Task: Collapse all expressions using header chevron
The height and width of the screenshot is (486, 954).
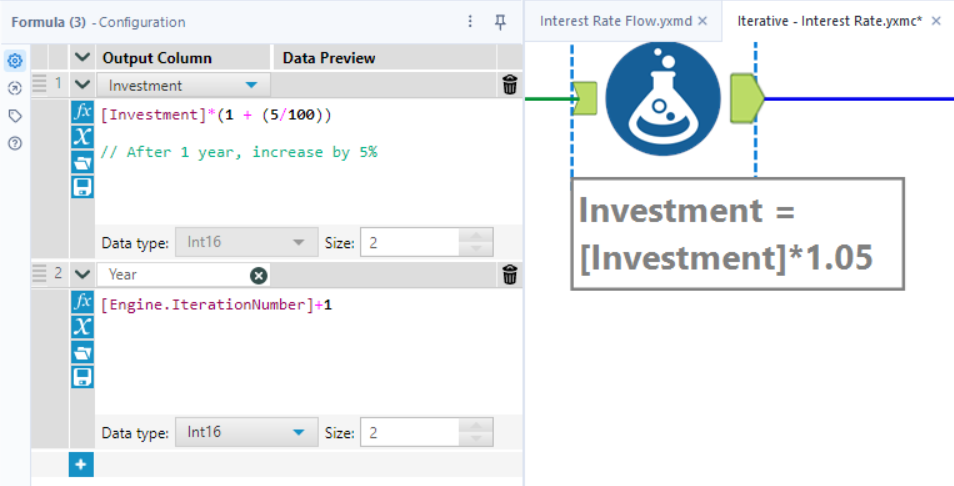Action: 82,58
